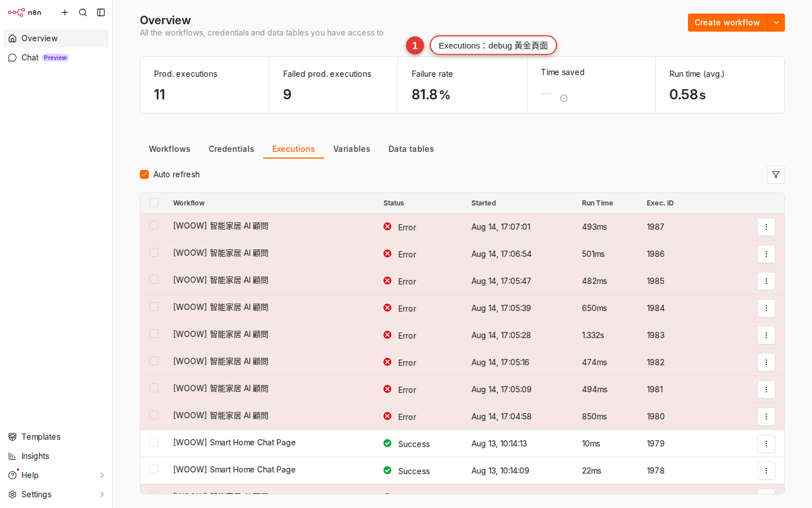
Task: Open the search magnifier icon
Action: click(83, 12)
